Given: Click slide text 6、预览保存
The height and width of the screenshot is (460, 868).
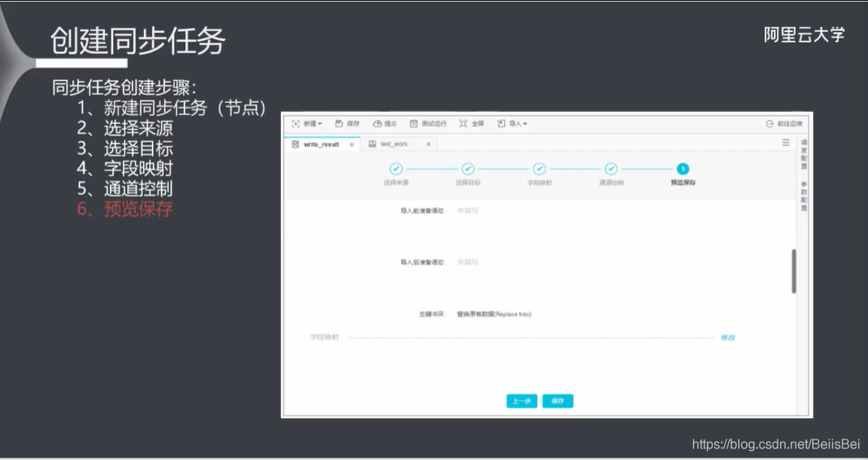Looking at the screenshot, I should (125, 209).
